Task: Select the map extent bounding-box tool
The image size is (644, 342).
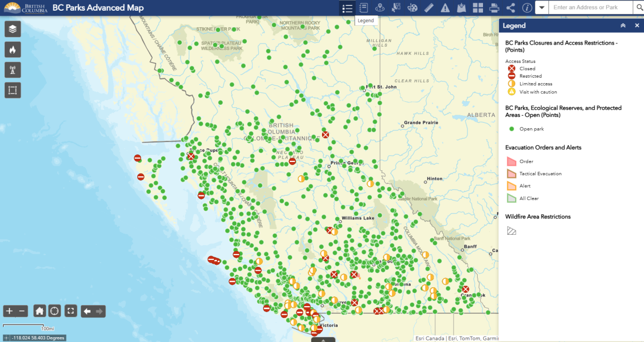Action: point(12,90)
